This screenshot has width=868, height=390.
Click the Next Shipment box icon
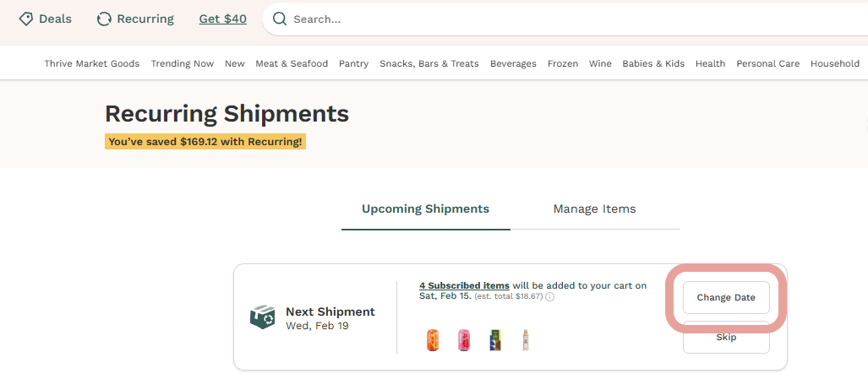click(262, 317)
